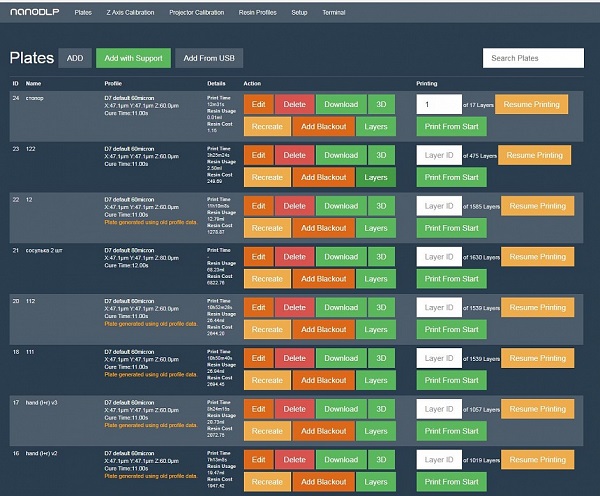Viewport: 600px width, 496px height.
Task: Click Layer ID field for plate 23
Action: (x=439, y=155)
